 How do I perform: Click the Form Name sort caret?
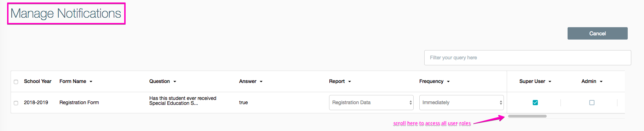point(91,82)
